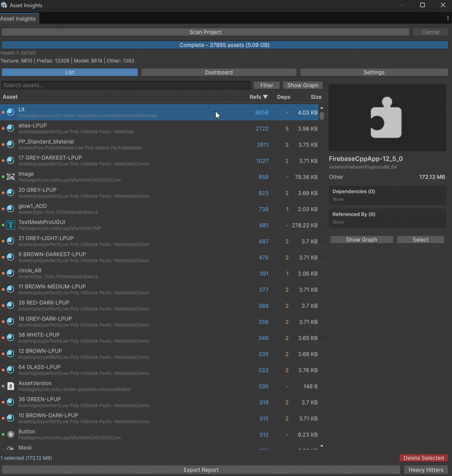Click the plugin puzzle-piece preview thumbnail
The height and width of the screenshot is (476, 452).
click(387, 118)
